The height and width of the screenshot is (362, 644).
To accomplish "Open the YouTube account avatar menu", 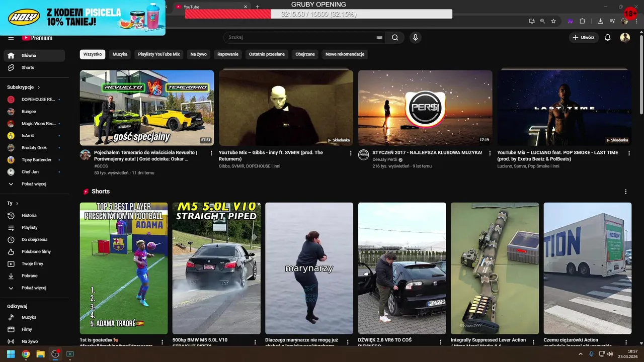I will [625, 38].
